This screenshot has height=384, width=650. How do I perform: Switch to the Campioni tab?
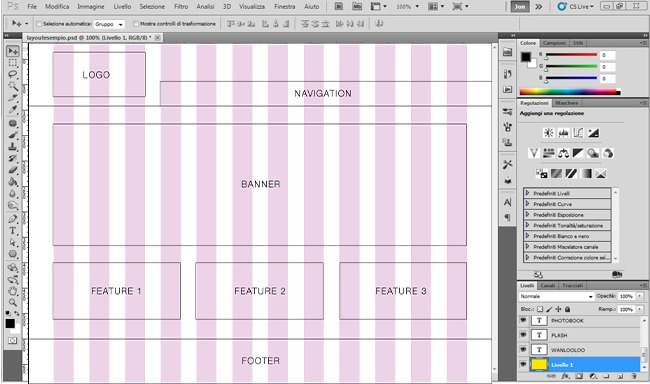[x=554, y=43]
